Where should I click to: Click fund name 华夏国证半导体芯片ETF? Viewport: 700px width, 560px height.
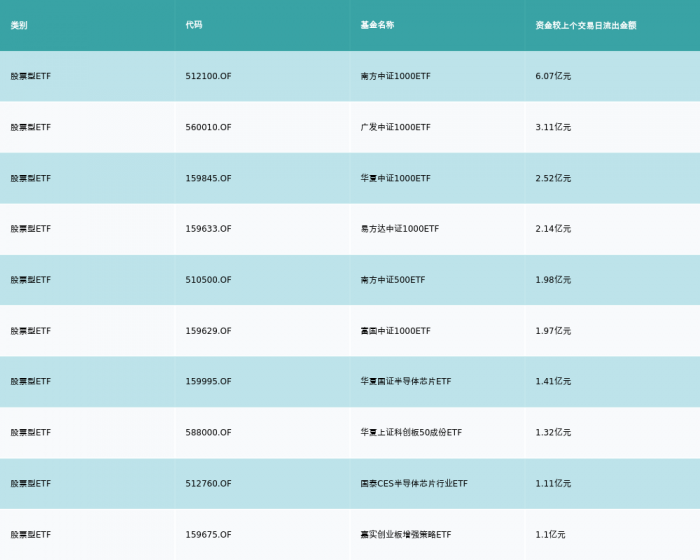coord(406,381)
